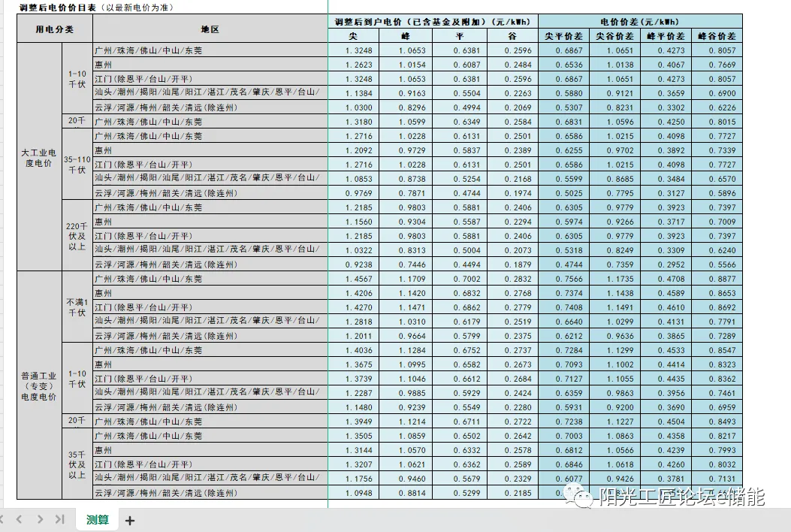This screenshot has height=532, width=791.
Task: Select the cell with value 1.3739
Action: pos(353,379)
